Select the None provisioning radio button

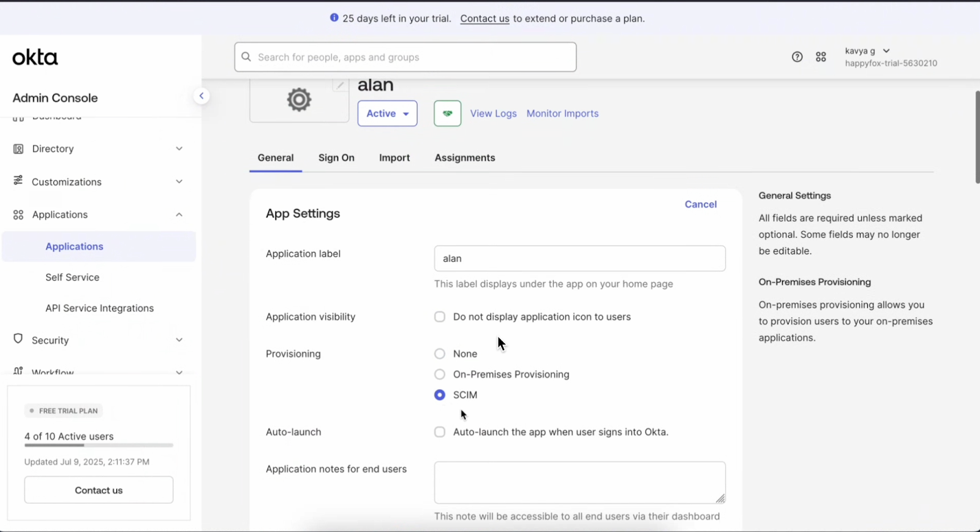(440, 354)
